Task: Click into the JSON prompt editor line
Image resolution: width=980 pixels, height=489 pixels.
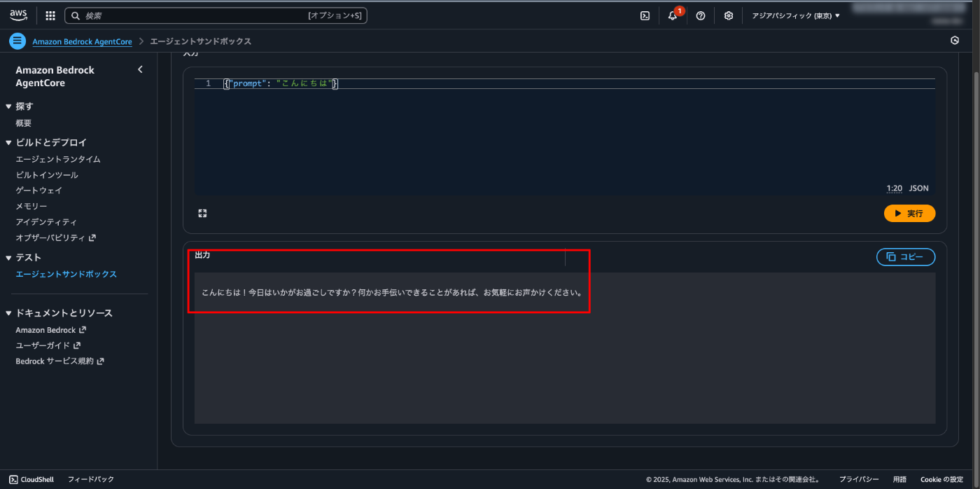Action: coord(564,83)
